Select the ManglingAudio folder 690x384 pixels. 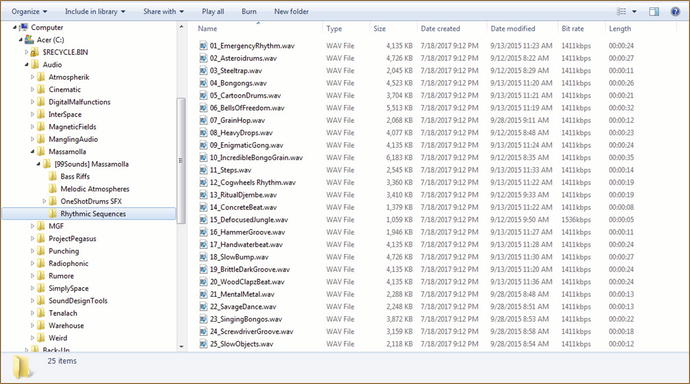pos(73,139)
